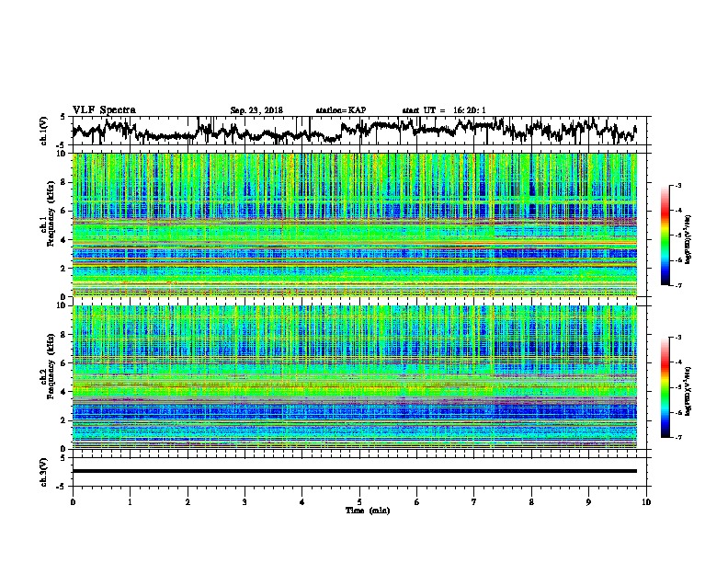Click the "5" voltage tick on ch.1(V) axis

(x=63, y=117)
